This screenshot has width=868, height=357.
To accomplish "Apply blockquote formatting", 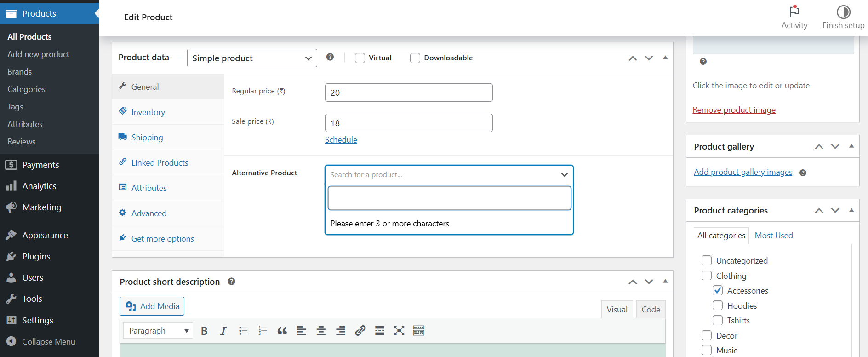I will (282, 331).
